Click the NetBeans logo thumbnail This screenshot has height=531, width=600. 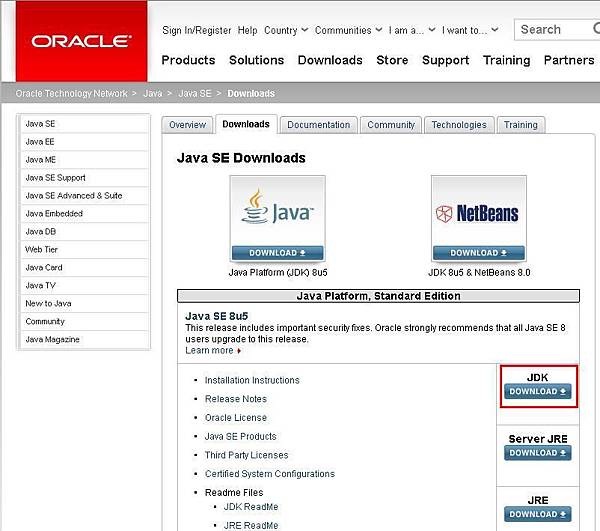point(478,211)
